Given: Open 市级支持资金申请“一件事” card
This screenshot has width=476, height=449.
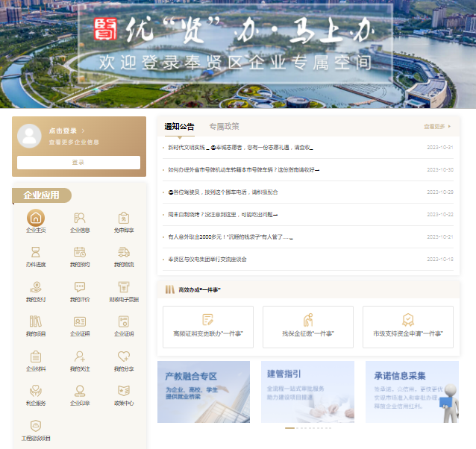Looking at the screenshot, I should pos(408,327).
